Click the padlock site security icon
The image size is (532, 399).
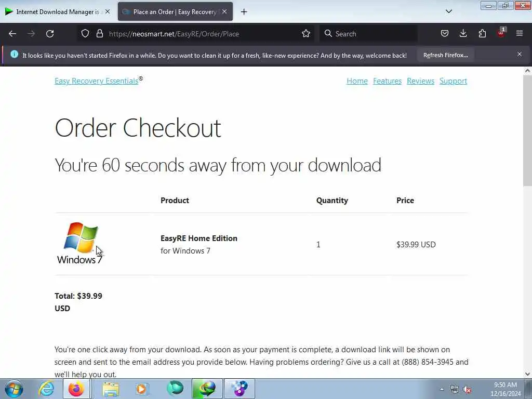click(99, 34)
